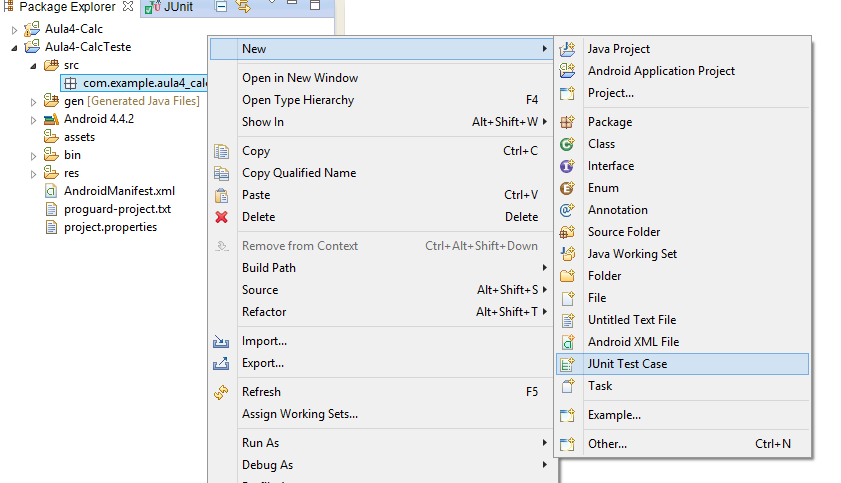Open the Refactor submenu
Screen dimensions: 841x483
(x=395, y=311)
